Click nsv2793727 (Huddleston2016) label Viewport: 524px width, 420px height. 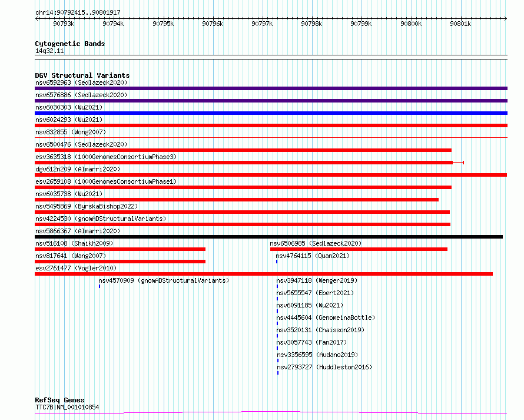click(x=324, y=367)
